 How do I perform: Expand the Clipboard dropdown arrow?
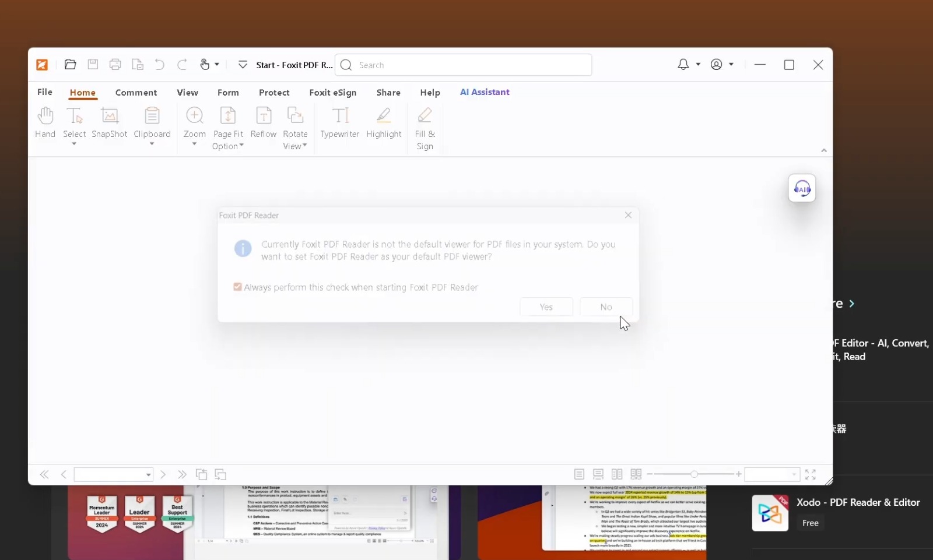[x=152, y=144]
